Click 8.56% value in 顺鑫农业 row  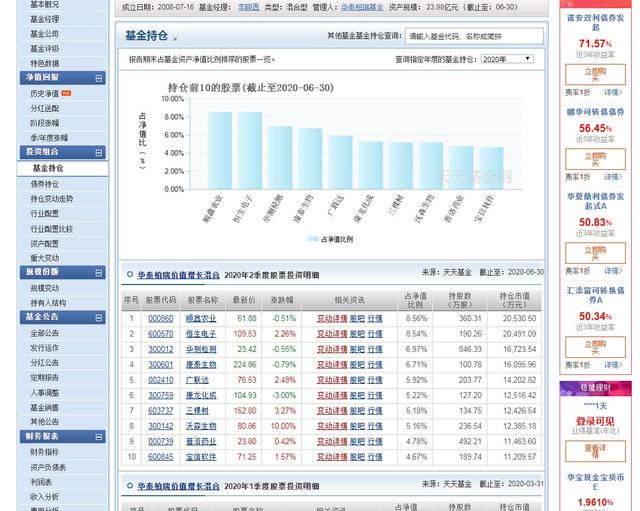[416, 318]
